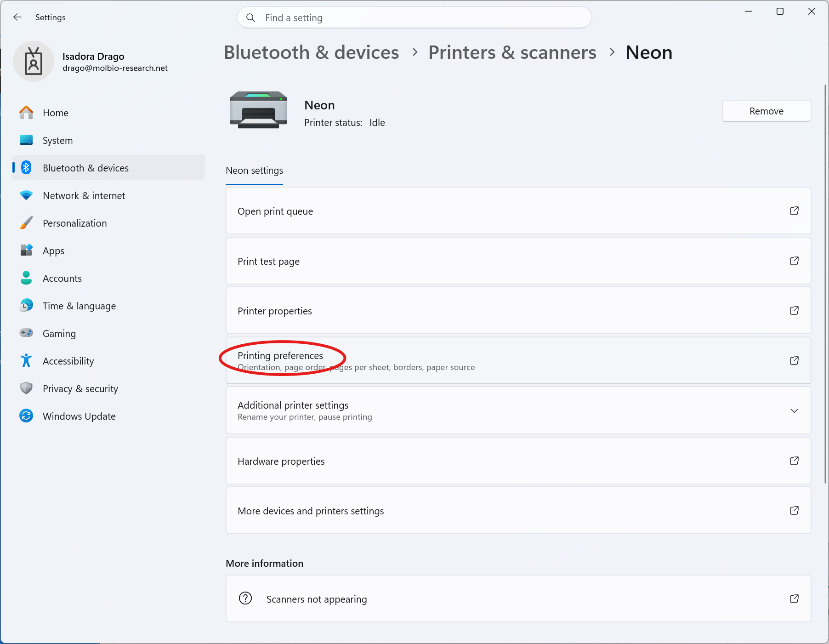Click the Gaming controller icon

point(26,333)
